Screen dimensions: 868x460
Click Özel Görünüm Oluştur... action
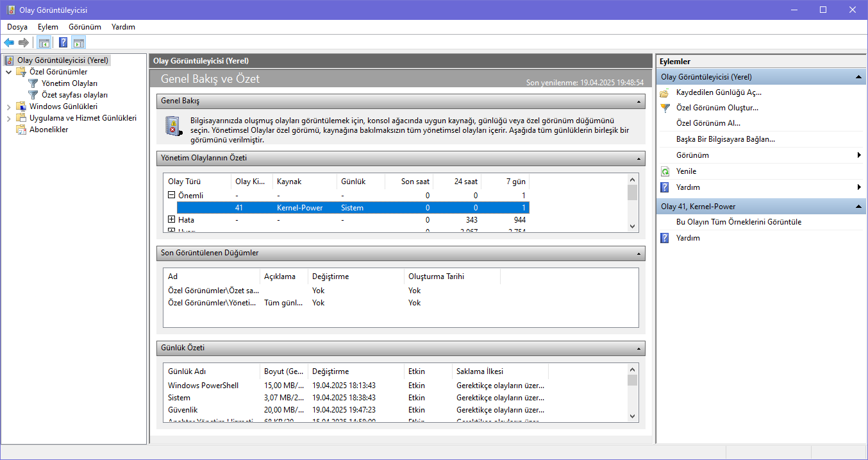(x=717, y=108)
